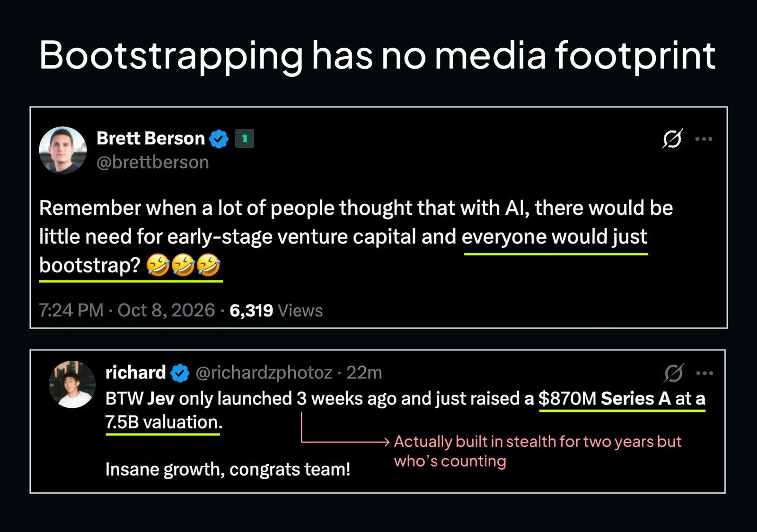
Task: Open the three-dot menu on Brett Berson's tweet
Action: point(704,139)
